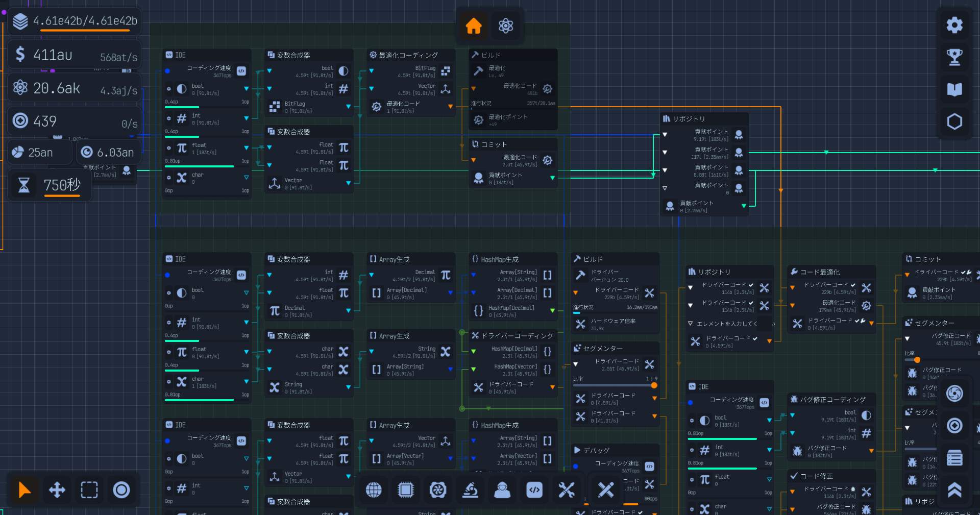Open settings with the gear icon
The width and height of the screenshot is (980, 515).
[x=954, y=24]
